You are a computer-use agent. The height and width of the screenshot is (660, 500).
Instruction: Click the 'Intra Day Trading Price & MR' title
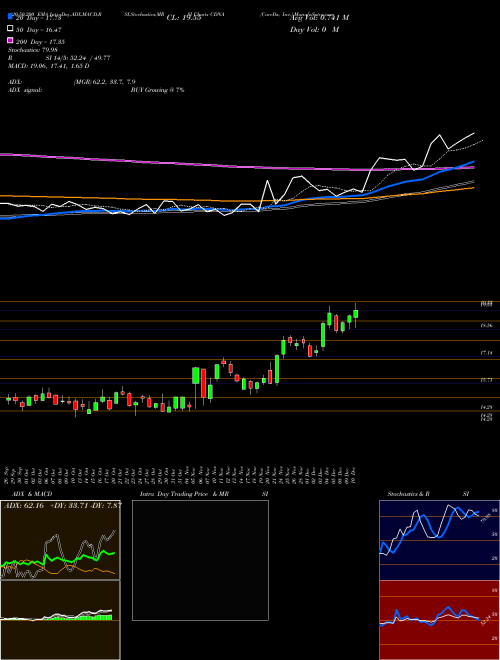(x=184, y=494)
